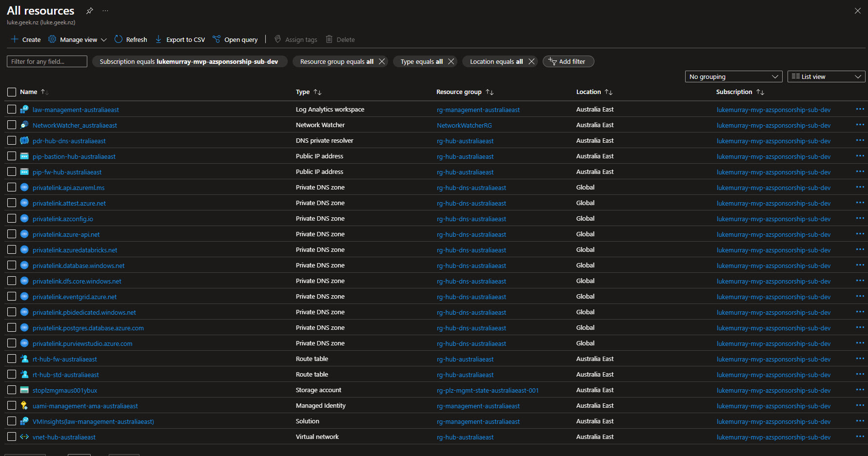Click the Log Analytics workspace icon for law-management-australiaeast
868x456 pixels.
[24, 110]
